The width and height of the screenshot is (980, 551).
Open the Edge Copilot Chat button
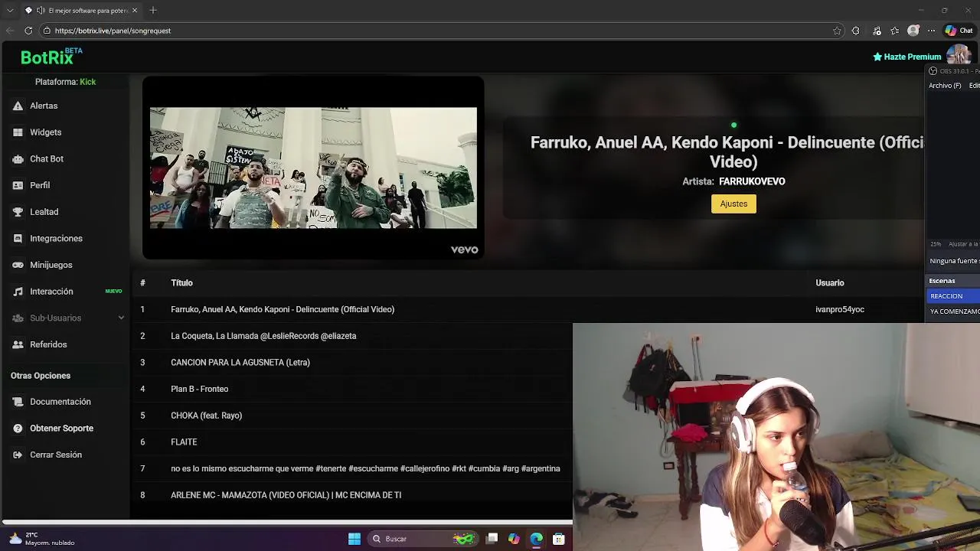click(x=959, y=31)
